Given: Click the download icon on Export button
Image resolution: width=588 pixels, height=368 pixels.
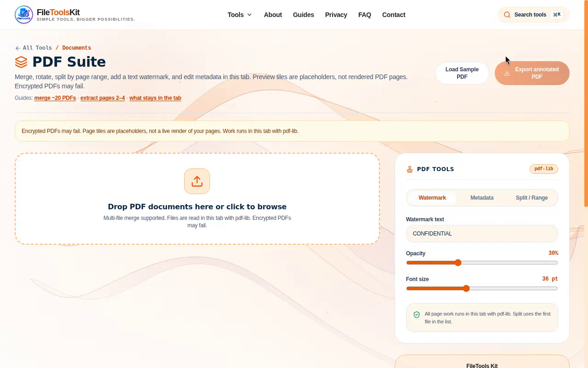Looking at the screenshot, I should (x=507, y=73).
